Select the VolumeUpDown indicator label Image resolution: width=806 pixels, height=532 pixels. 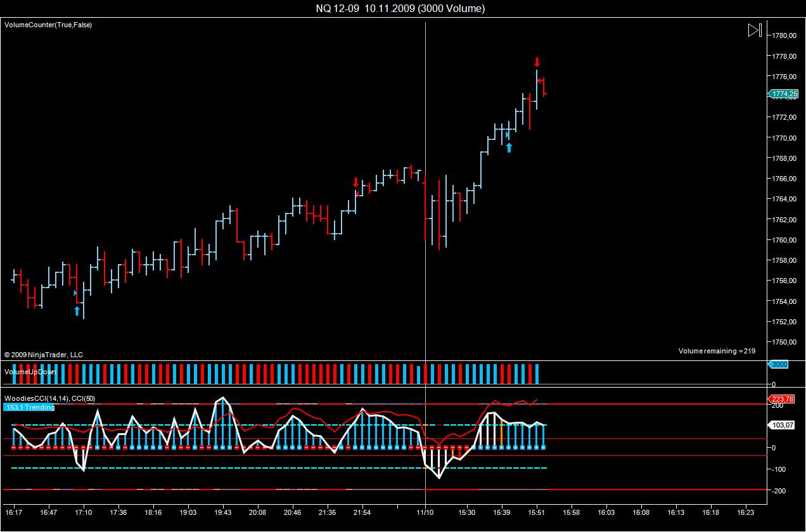30,372
